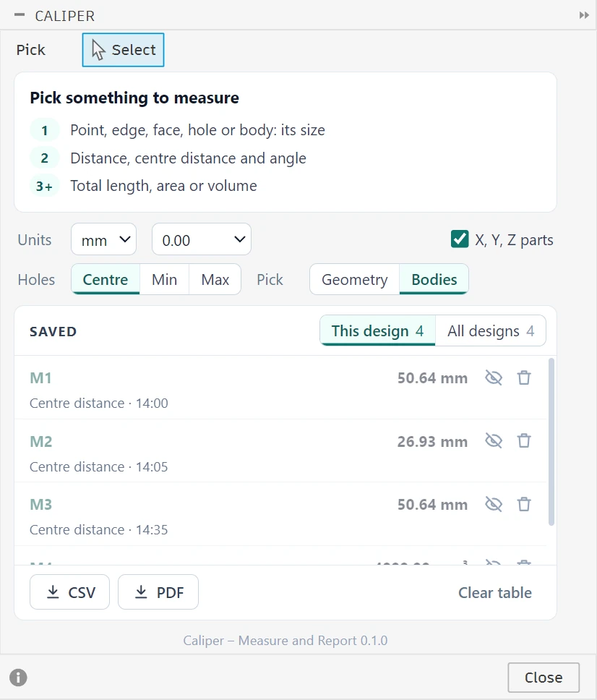Click the double-arrow expand icon in header
597x700 pixels.
coord(584,15)
